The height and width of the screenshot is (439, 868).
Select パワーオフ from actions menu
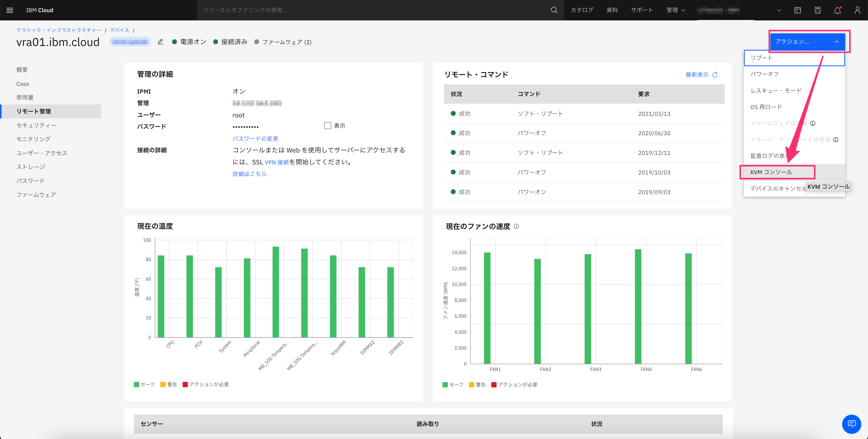click(x=794, y=74)
